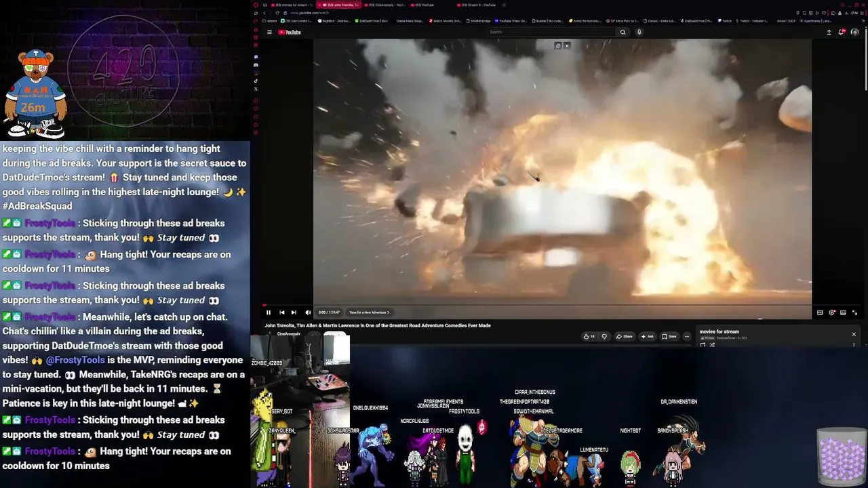
Task: Open video player settings gear
Action: click(x=831, y=312)
